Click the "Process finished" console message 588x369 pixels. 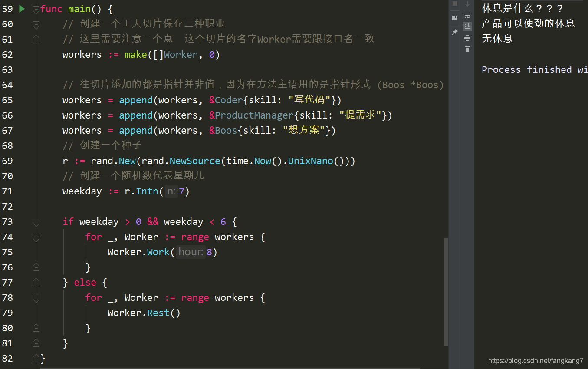pyautogui.click(x=535, y=70)
